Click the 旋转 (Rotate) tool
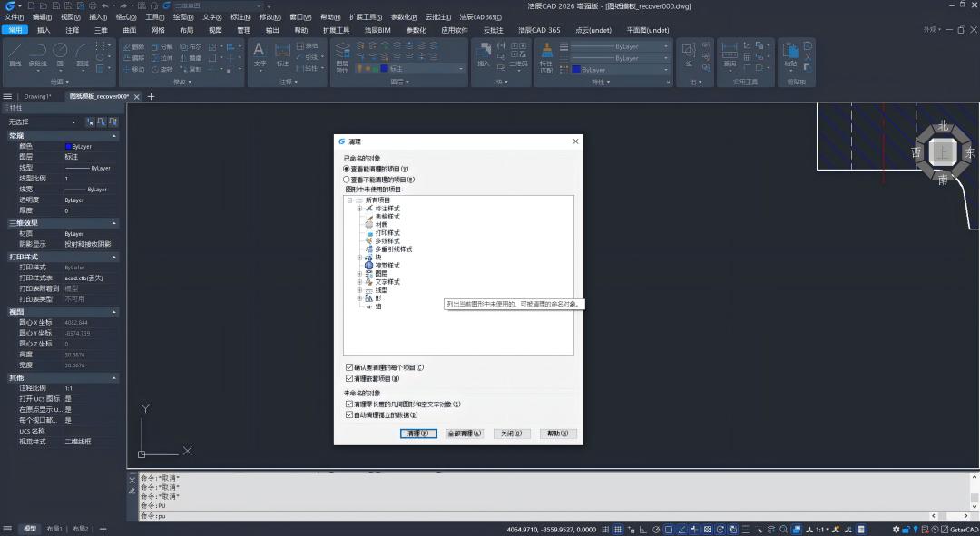Screen dimensions: 980x536 tap(162, 69)
